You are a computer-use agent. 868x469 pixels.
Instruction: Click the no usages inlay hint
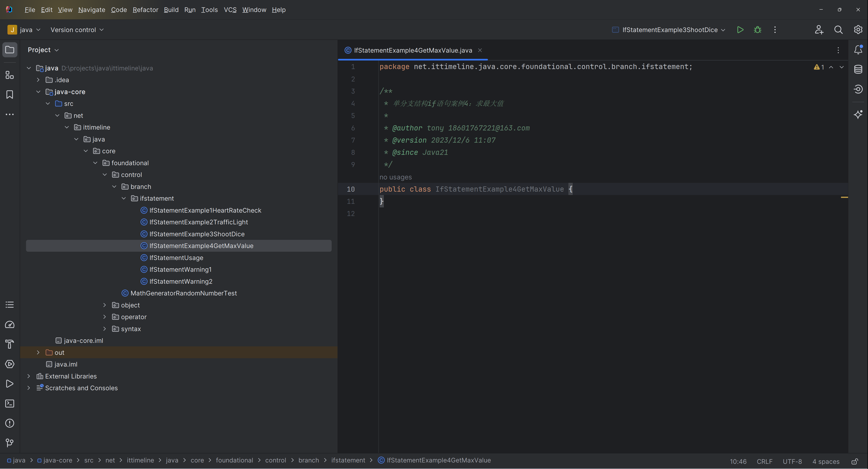[x=396, y=177]
